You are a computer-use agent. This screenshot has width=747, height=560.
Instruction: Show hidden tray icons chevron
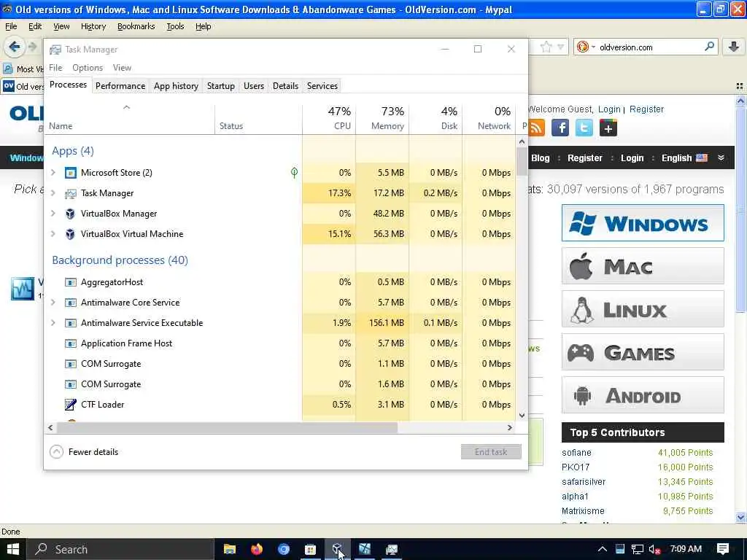(602, 549)
